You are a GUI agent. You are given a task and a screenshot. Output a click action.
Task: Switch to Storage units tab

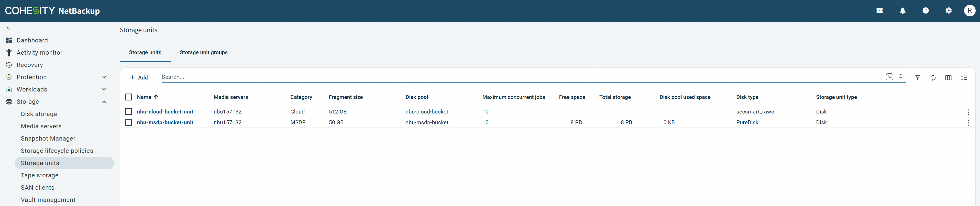145,52
